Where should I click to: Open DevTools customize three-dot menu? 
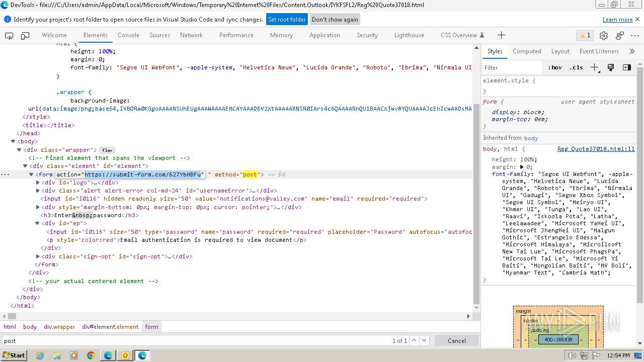point(635,35)
